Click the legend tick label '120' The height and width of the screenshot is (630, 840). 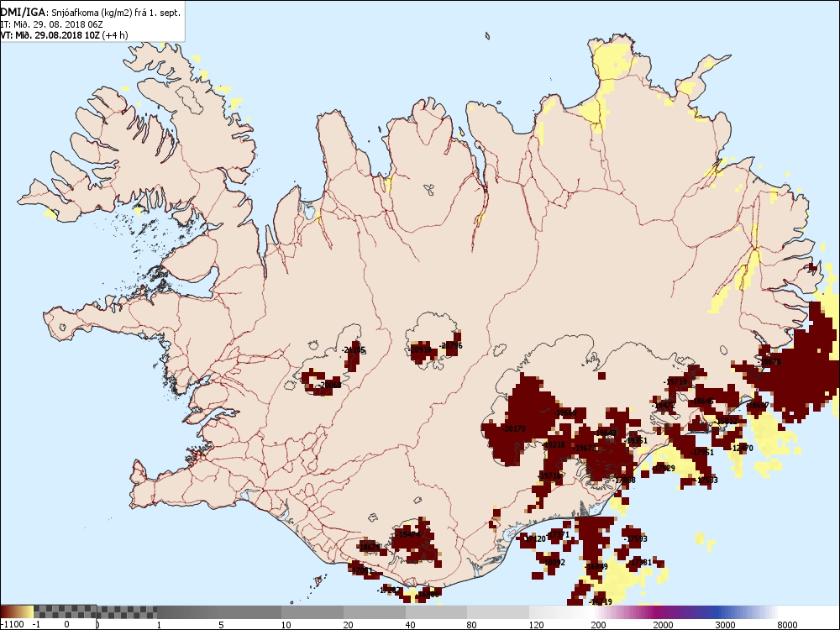(x=536, y=624)
